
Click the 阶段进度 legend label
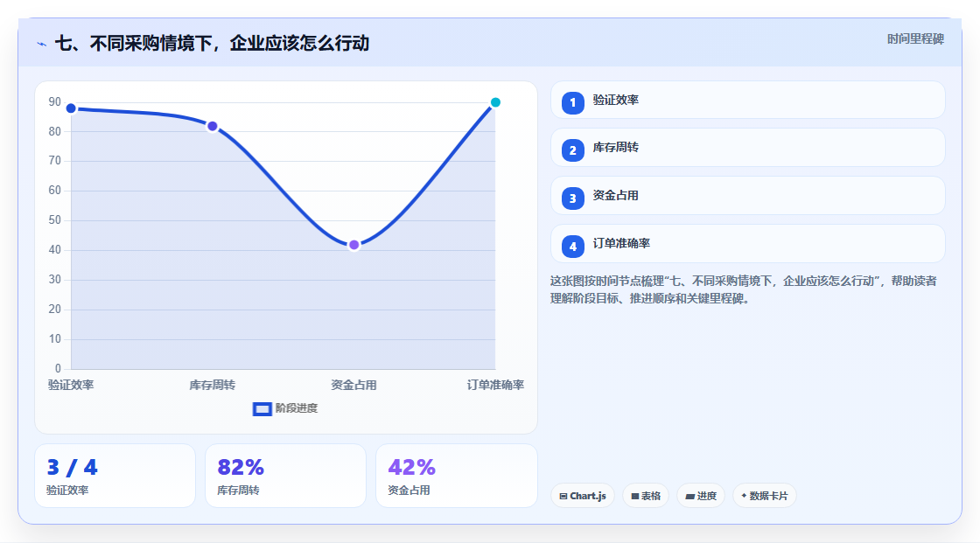297,408
